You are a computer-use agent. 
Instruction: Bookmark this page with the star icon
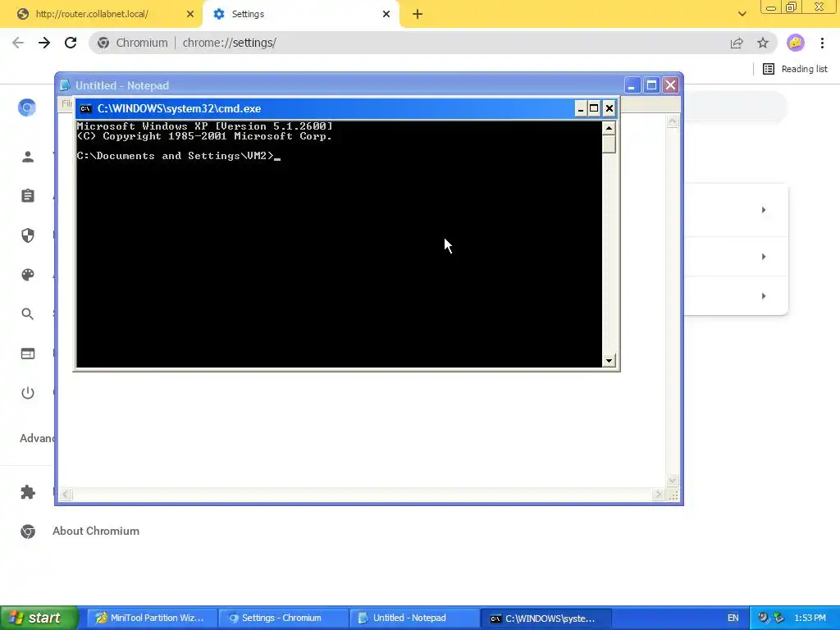click(763, 43)
